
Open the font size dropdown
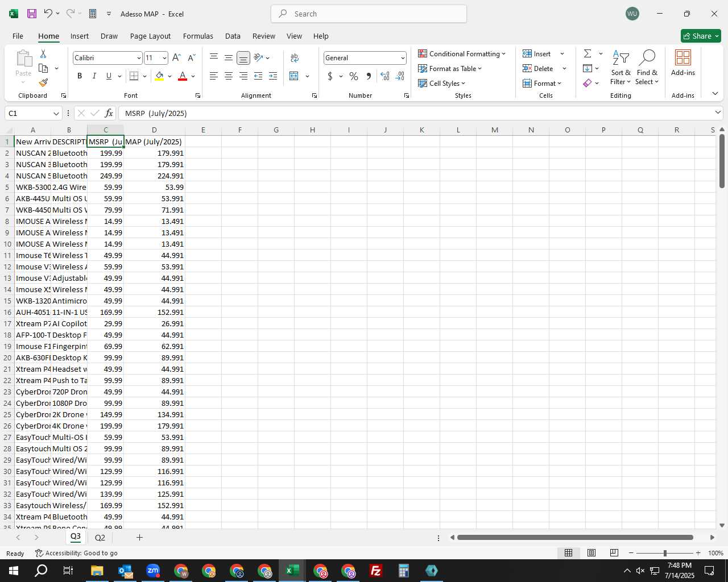164,58
